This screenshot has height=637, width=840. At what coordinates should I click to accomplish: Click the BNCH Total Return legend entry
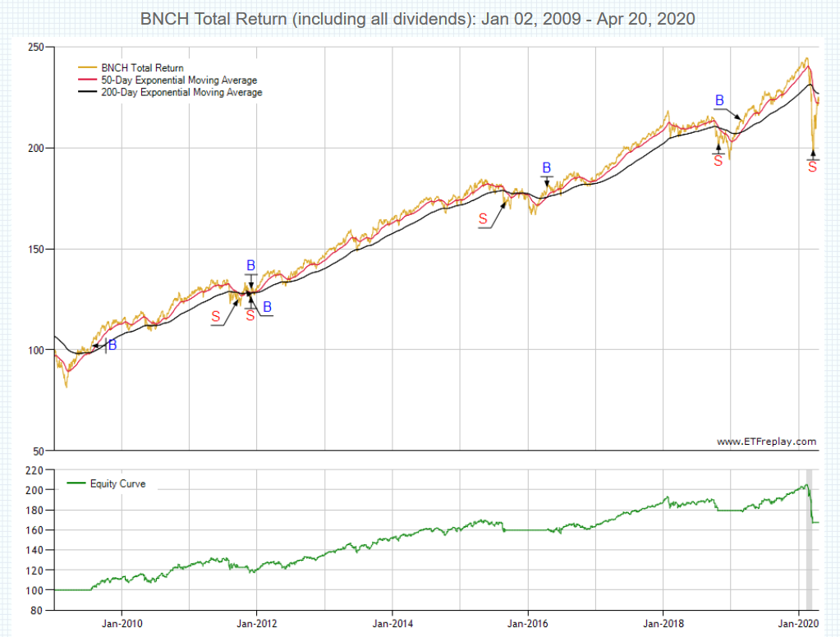point(142,68)
